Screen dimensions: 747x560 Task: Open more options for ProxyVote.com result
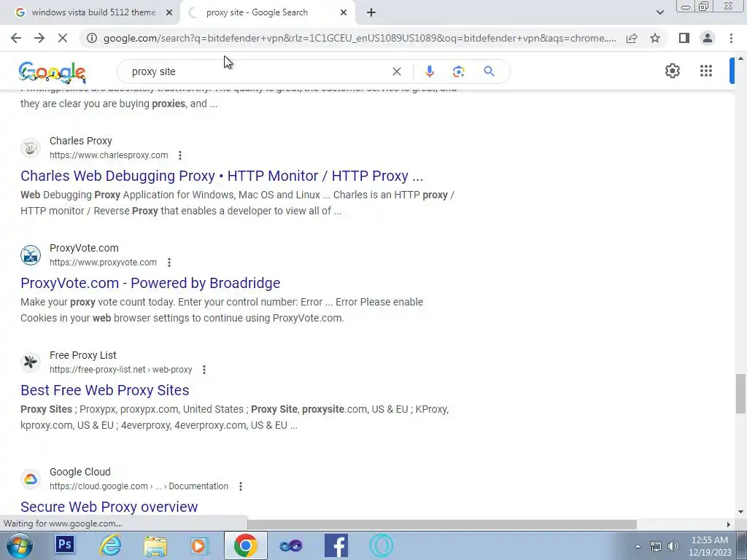click(x=169, y=262)
